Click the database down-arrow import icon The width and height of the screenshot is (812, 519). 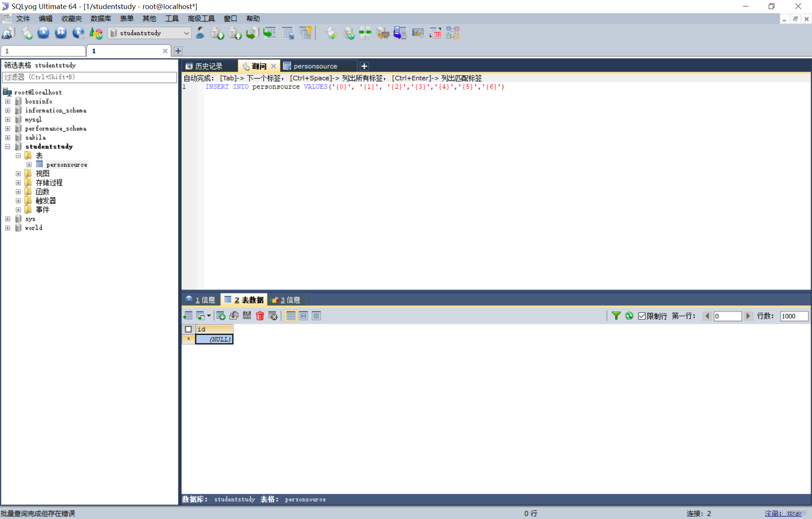coord(217,33)
